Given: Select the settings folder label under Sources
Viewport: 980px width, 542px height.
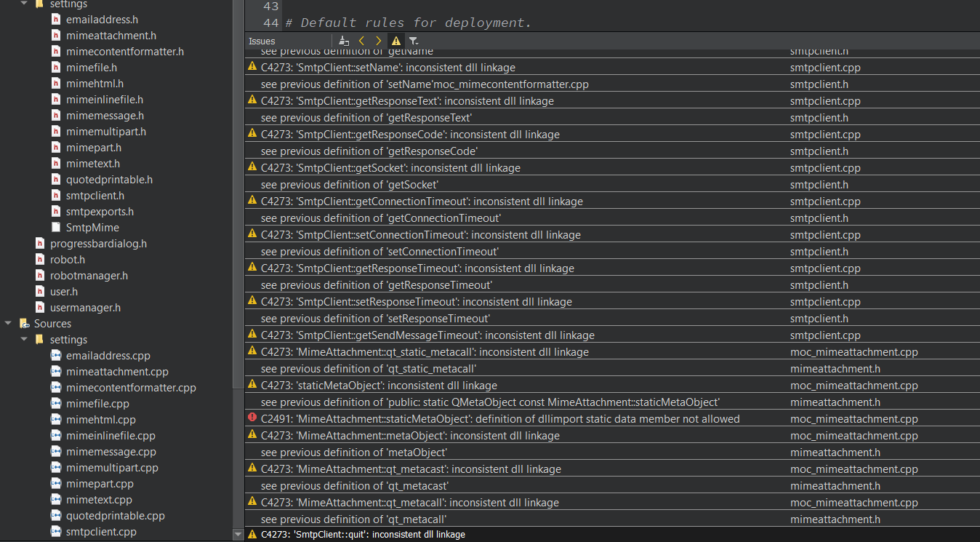Looking at the screenshot, I should coord(68,340).
